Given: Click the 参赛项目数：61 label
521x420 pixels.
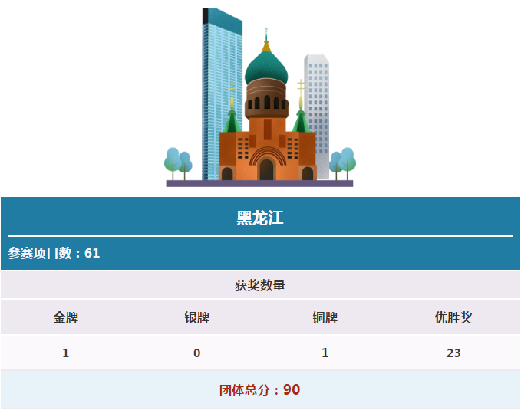Looking at the screenshot, I should (54, 253).
